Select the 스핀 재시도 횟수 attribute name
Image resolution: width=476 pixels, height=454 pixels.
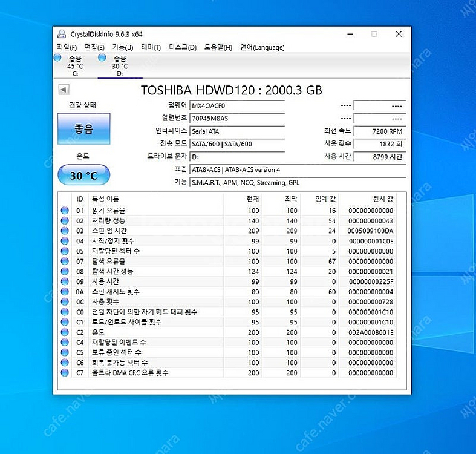click(x=116, y=291)
